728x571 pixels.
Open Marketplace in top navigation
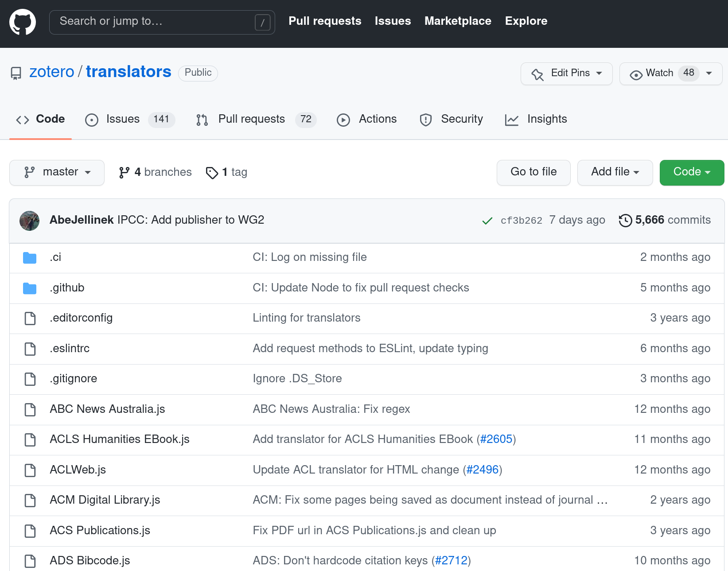(x=458, y=21)
